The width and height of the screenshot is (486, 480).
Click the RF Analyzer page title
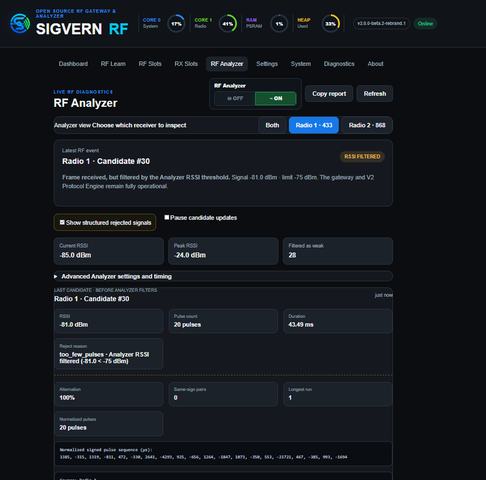click(85, 103)
